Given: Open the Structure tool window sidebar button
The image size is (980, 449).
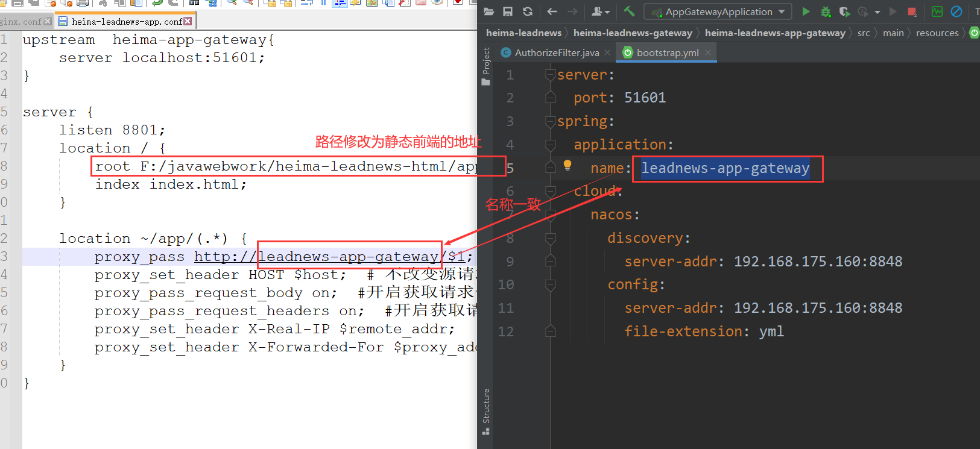Looking at the screenshot, I should (x=486, y=412).
